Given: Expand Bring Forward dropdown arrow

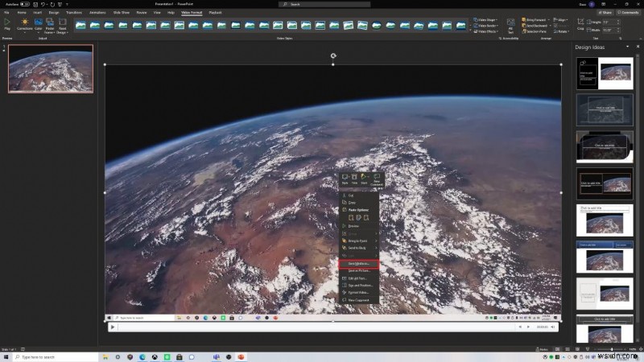Looking at the screenshot, I should [x=549, y=19].
